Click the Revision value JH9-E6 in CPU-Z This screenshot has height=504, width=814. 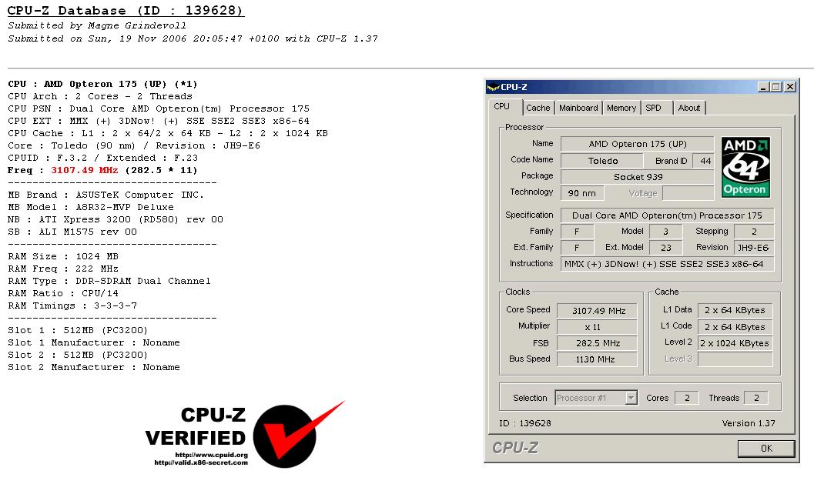pos(753,248)
